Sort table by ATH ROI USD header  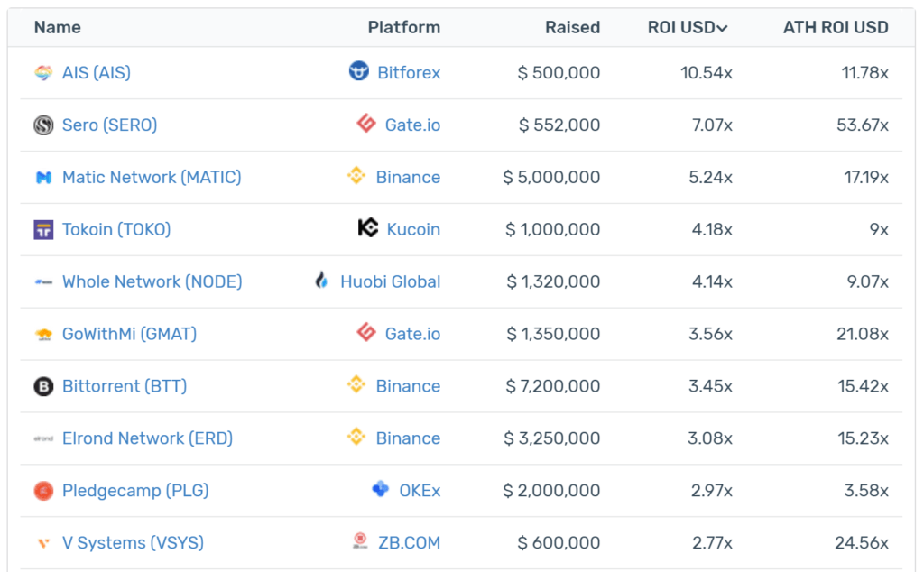click(836, 27)
